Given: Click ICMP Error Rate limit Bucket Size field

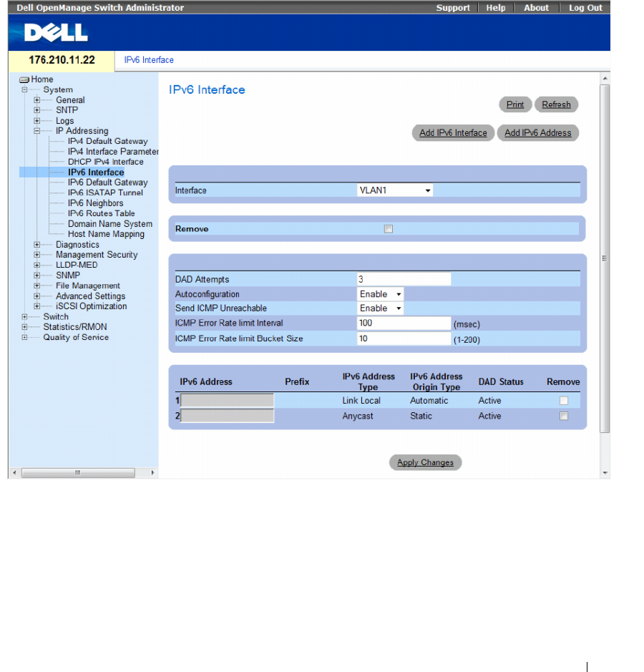Looking at the screenshot, I should tap(404, 339).
